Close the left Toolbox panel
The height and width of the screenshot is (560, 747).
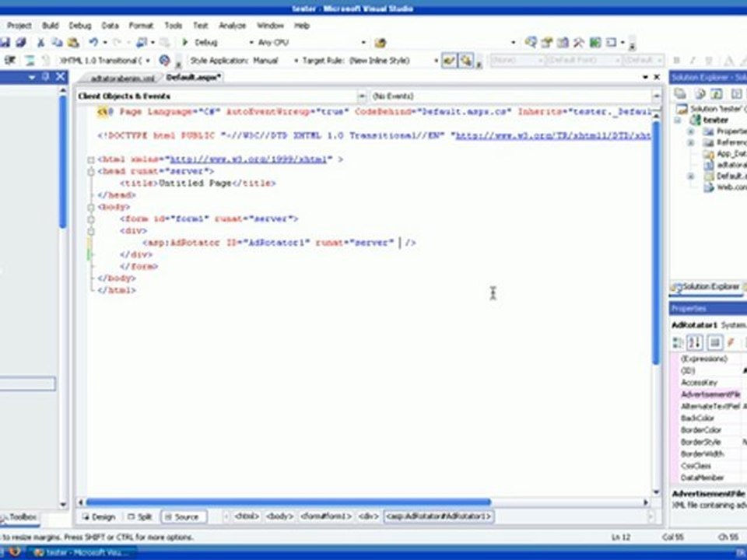click(61, 77)
